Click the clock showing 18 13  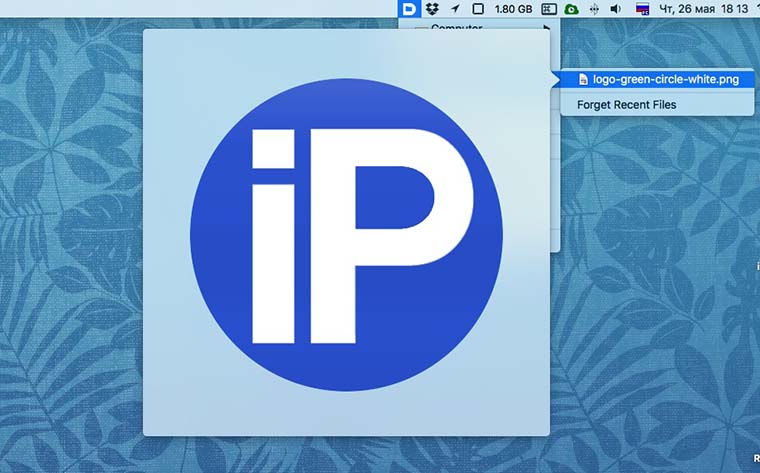tap(737, 9)
